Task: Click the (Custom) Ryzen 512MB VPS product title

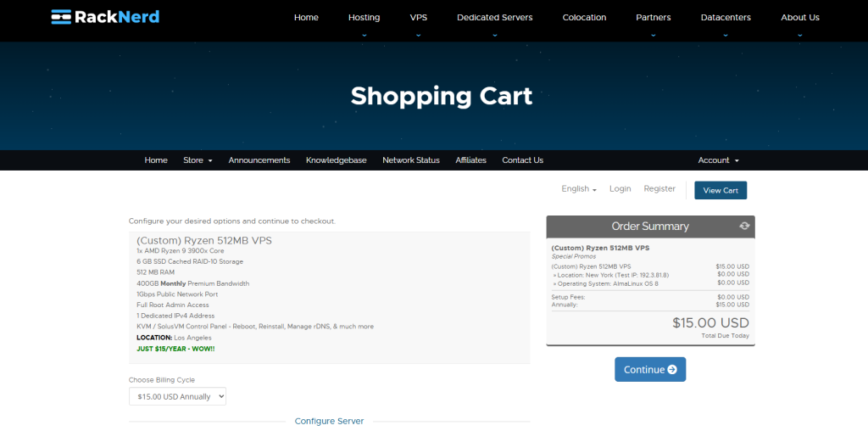Action: point(203,241)
